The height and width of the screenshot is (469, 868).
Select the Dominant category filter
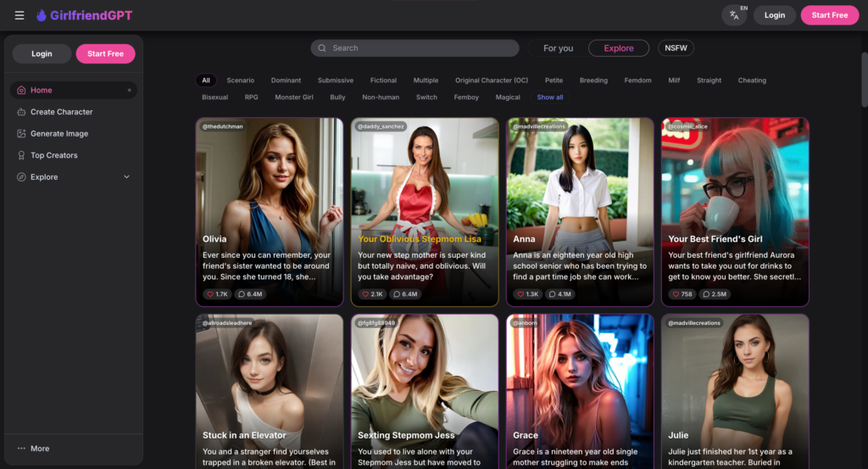pos(286,81)
